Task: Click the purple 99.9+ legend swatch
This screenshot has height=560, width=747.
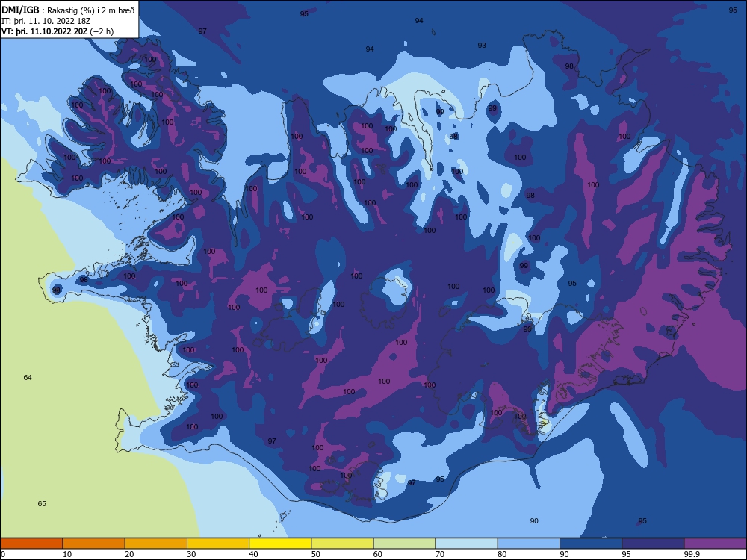Action: coord(715,544)
